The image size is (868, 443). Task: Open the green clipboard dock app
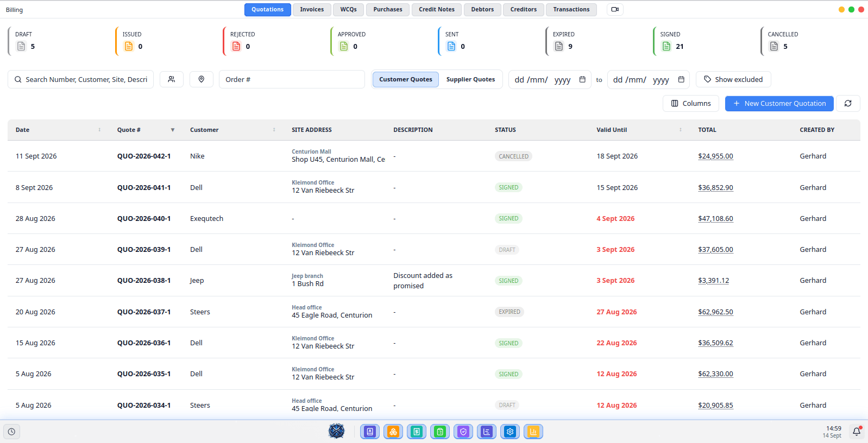pyautogui.click(x=440, y=432)
